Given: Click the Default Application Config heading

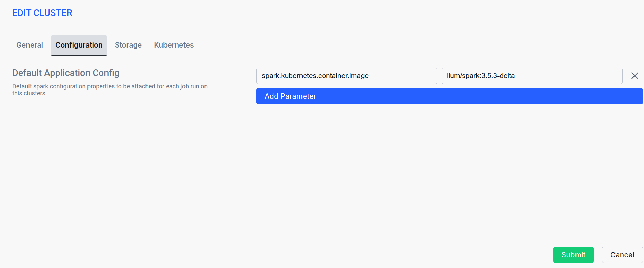Looking at the screenshot, I should (66, 73).
